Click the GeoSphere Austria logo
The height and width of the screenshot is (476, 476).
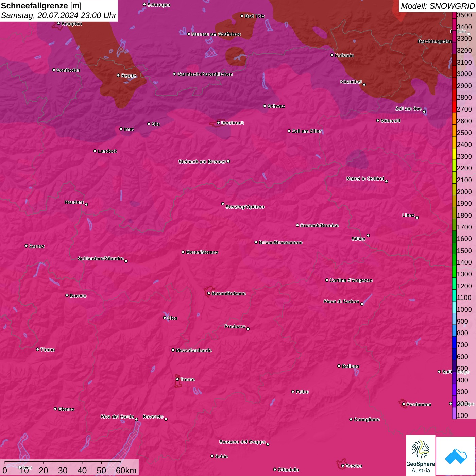pos(421,455)
